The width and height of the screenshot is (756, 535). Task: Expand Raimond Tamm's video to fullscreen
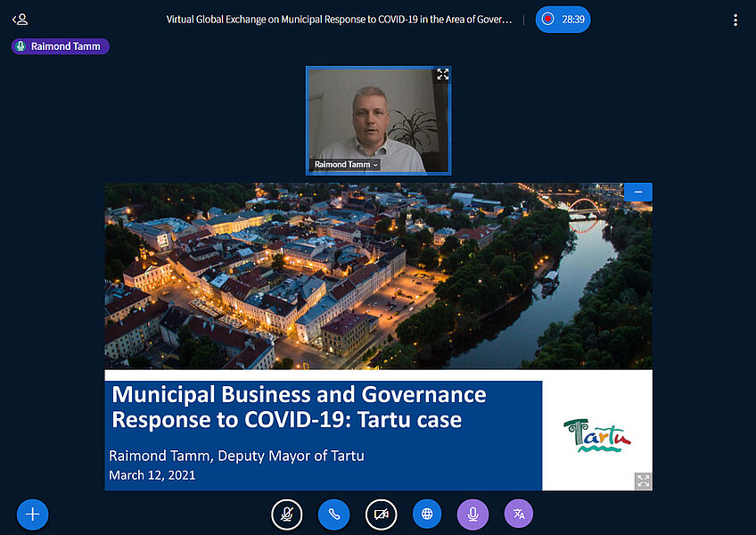[x=442, y=74]
